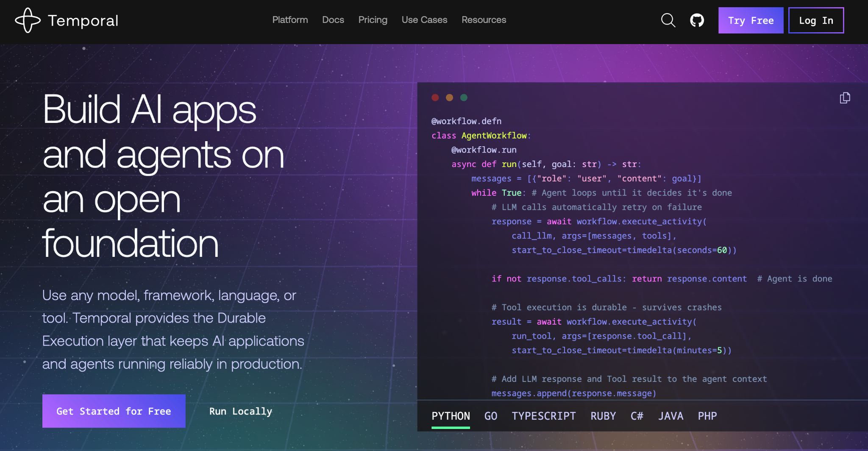This screenshot has height=451, width=868.
Task: Open the site search magnifier
Action: tap(668, 20)
